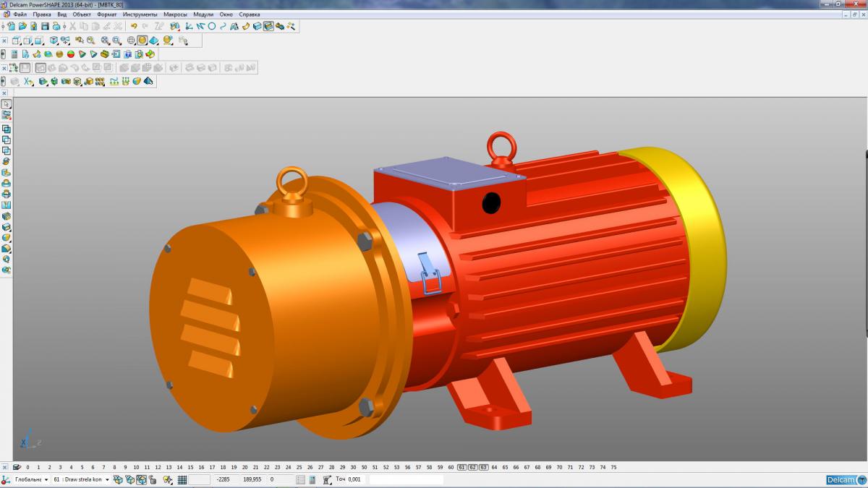Image resolution: width=868 pixels, height=488 pixels.
Task: Select the curve tool
Action: tap(223, 26)
